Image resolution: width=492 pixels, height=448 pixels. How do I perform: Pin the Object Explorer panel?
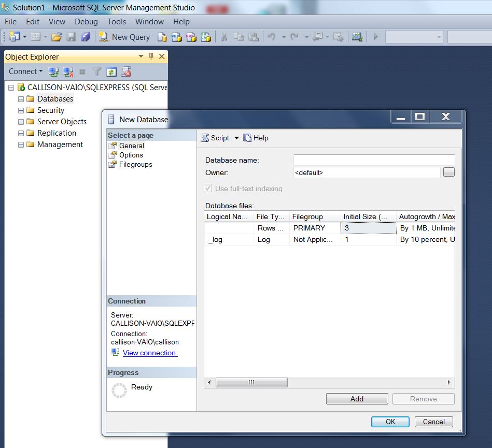(151, 56)
